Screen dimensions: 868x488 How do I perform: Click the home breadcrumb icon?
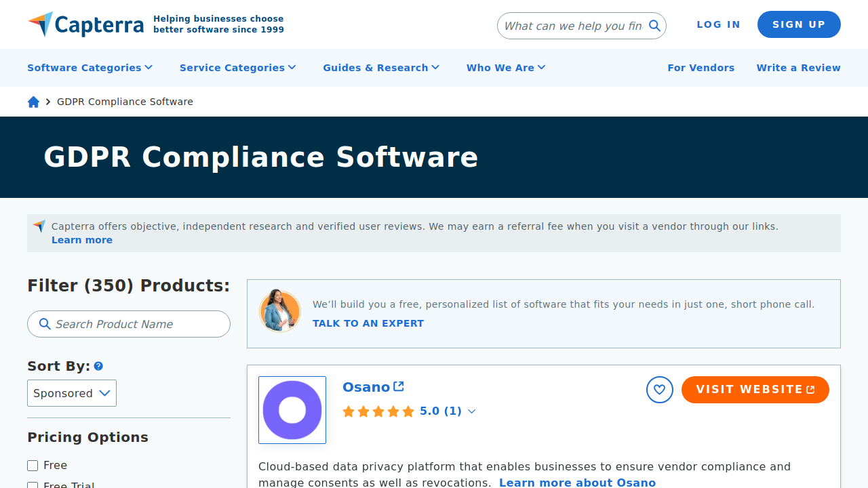pyautogui.click(x=33, y=102)
